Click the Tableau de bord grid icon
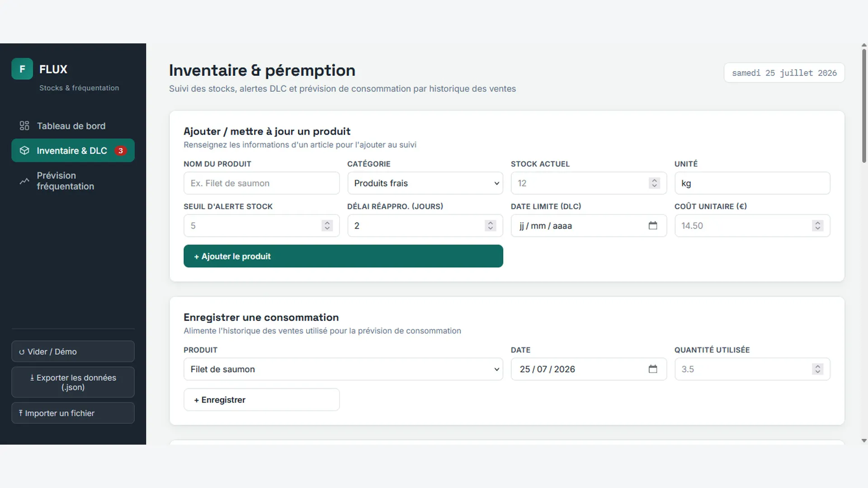This screenshot has width=868, height=488. 24,126
